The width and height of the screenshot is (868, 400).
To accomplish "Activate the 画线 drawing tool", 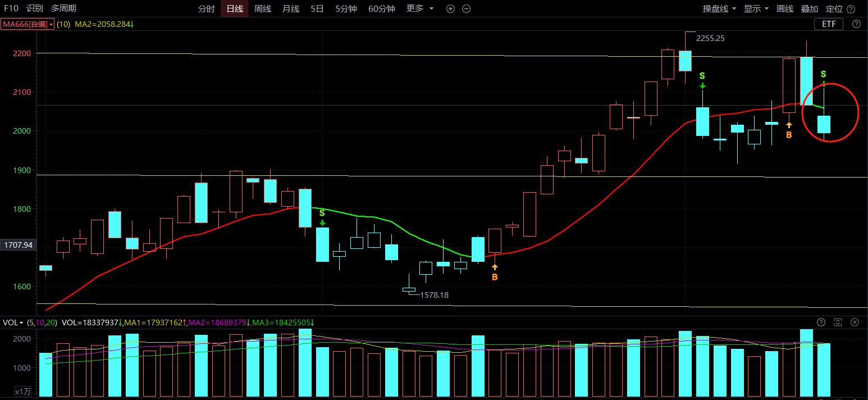I will pos(784,8).
